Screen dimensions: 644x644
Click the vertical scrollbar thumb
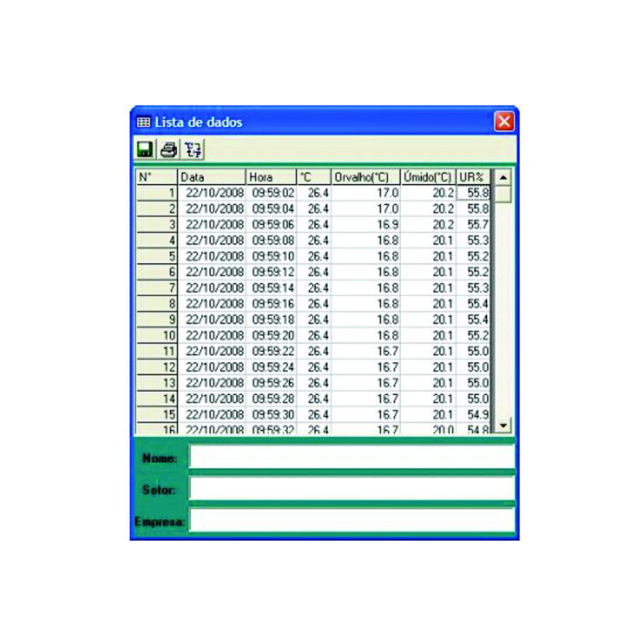(503, 194)
